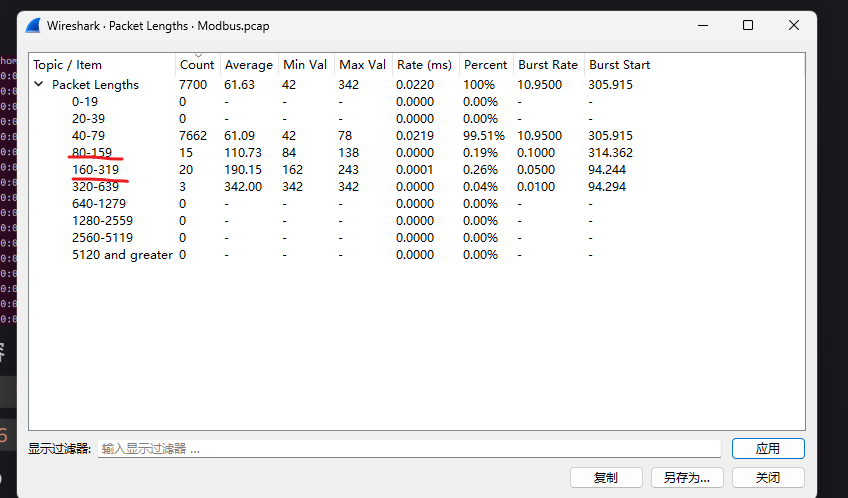Select the 5120 and greater row

pos(416,255)
